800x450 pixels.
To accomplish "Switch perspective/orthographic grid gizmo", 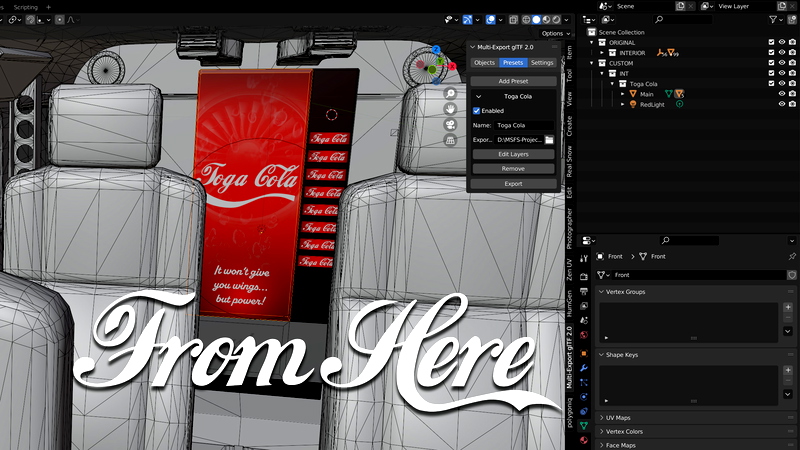I will pyautogui.click(x=451, y=141).
